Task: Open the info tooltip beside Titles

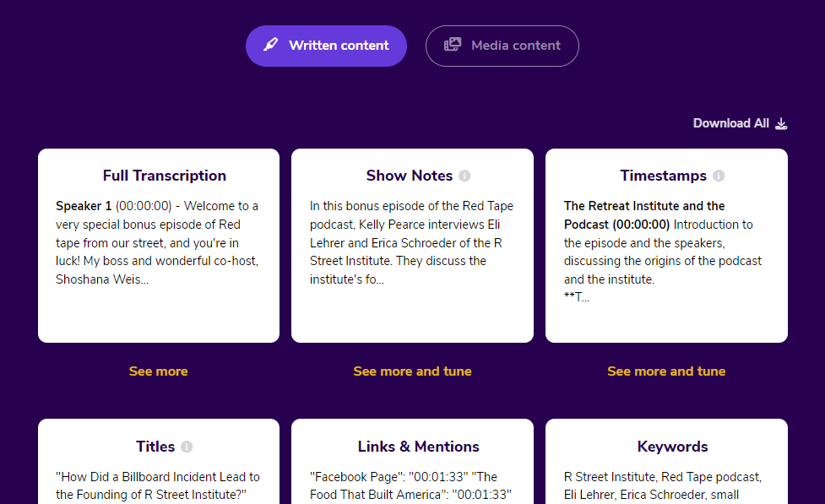Action: pyautogui.click(x=187, y=447)
